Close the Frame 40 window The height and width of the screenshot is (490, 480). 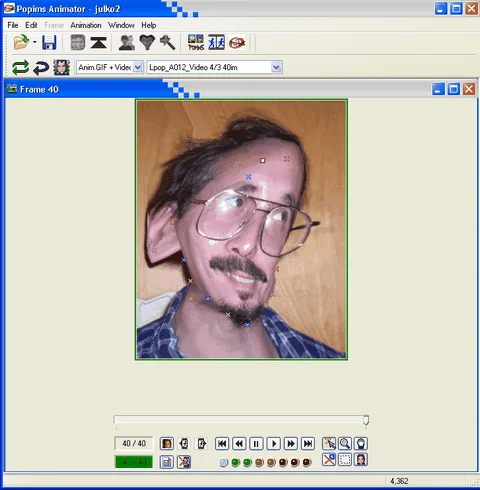[x=469, y=89]
